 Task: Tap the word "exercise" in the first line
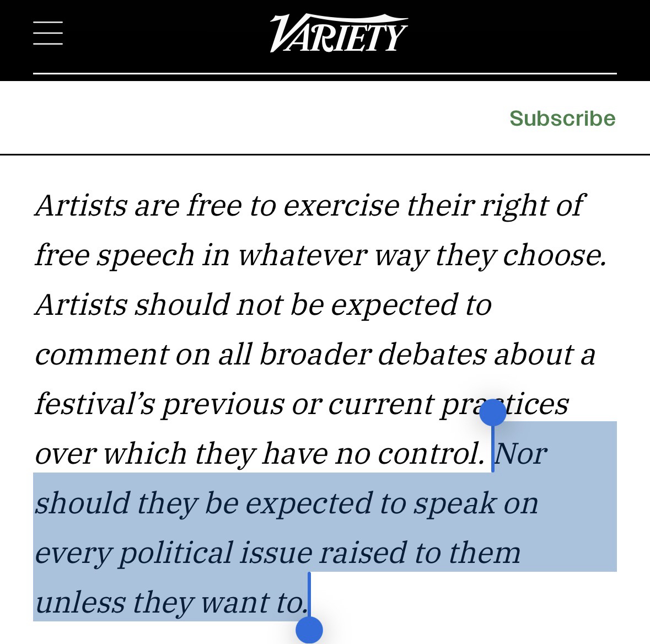(x=340, y=206)
